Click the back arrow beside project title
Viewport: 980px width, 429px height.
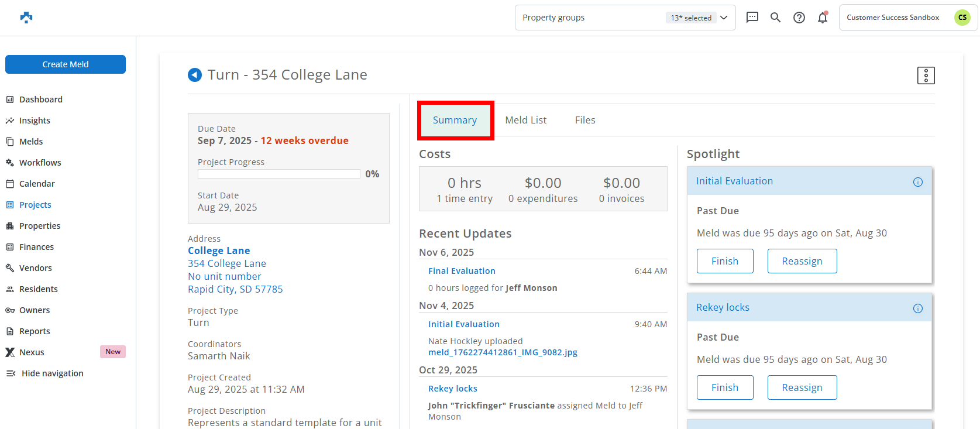click(x=194, y=75)
